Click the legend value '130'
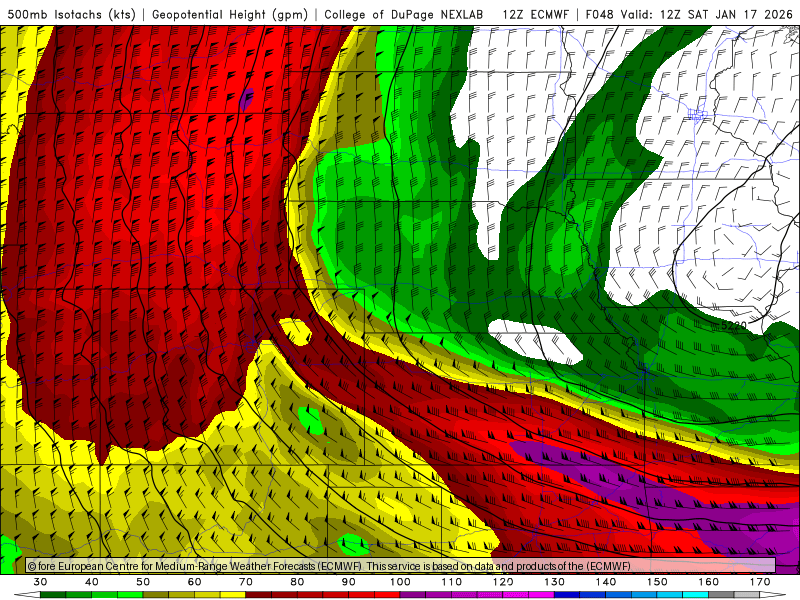Image resolution: width=800 pixels, height=600 pixels. 555,582
